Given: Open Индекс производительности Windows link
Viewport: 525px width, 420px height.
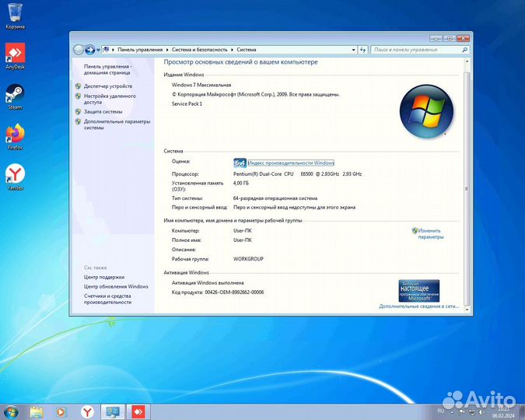Looking at the screenshot, I should pyautogui.click(x=291, y=163).
